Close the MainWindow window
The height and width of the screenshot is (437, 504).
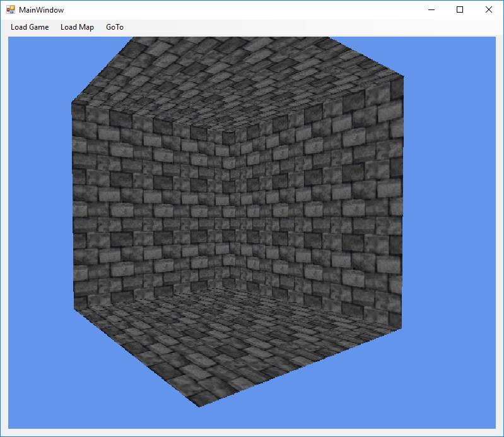click(x=489, y=9)
